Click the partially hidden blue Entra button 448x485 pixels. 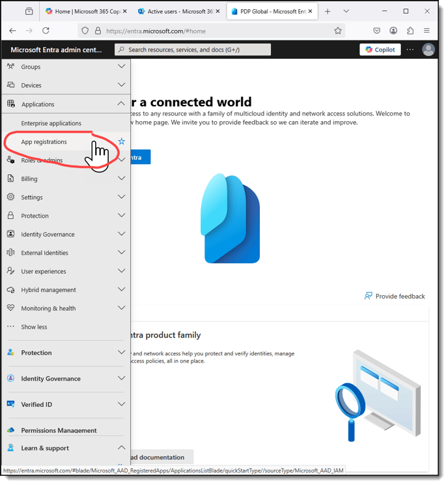141,157
